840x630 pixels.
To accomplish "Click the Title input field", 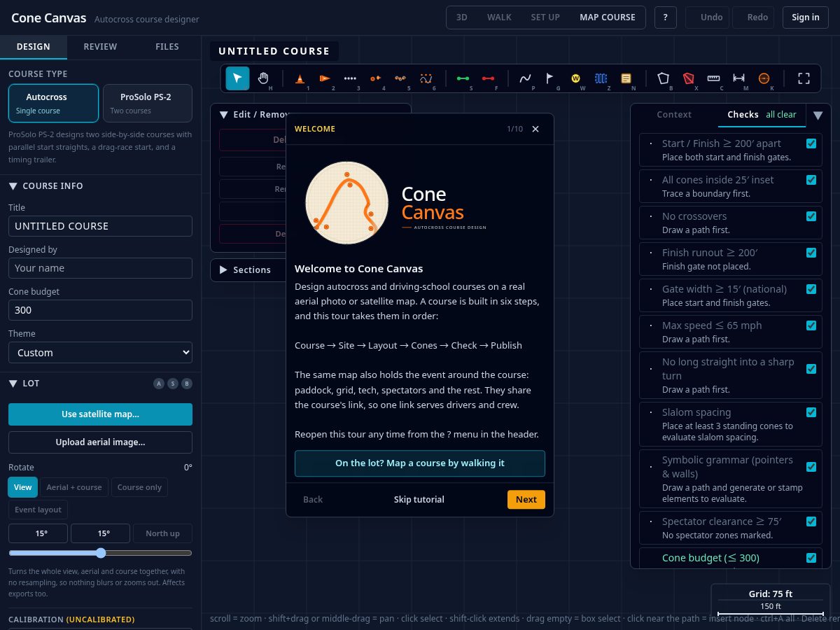I will click(100, 226).
